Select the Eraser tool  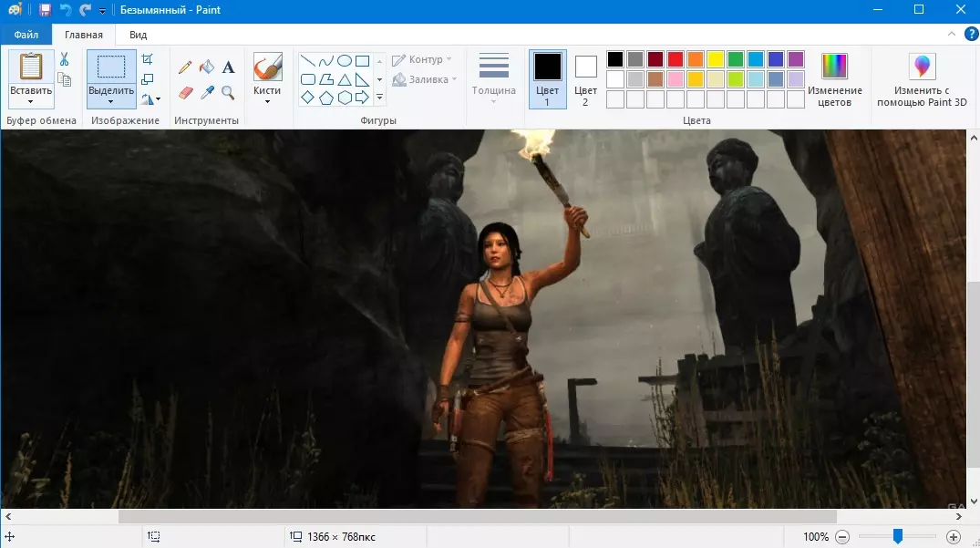(x=185, y=92)
